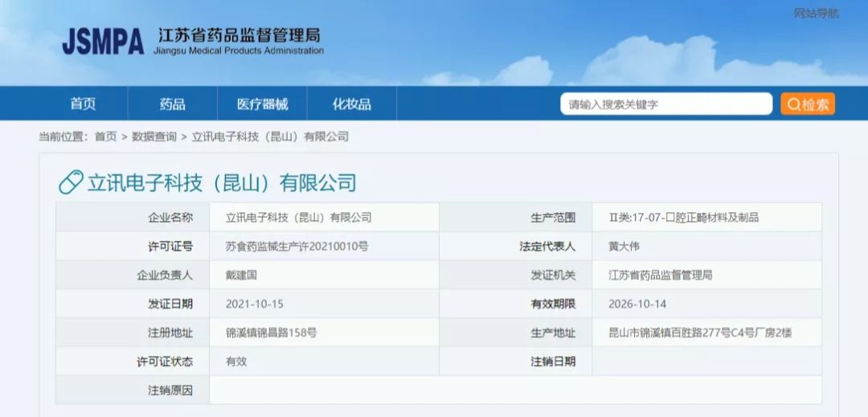The image size is (868, 417).
Task: Click the 生产范围 value for 口腔正畸材料
Action: click(x=684, y=218)
